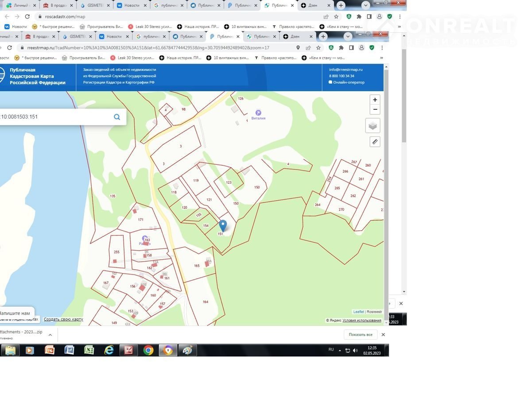532x403 pixels.
Task: Expand the downloaded zip file options chevron
Action: (x=50, y=335)
